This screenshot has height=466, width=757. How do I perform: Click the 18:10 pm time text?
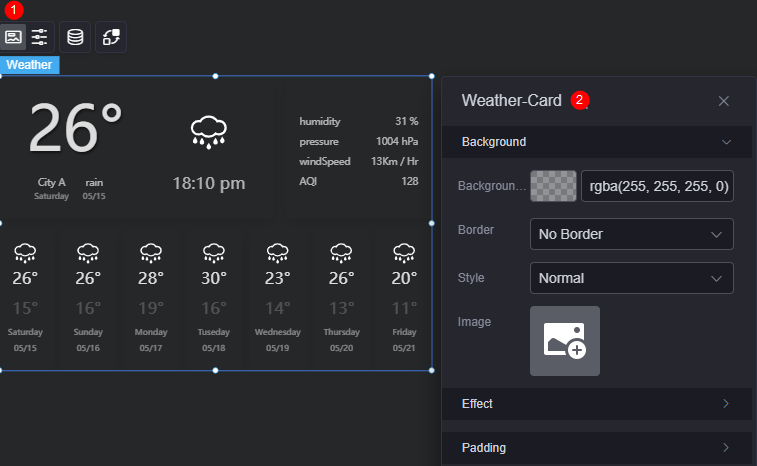[x=209, y=184]
